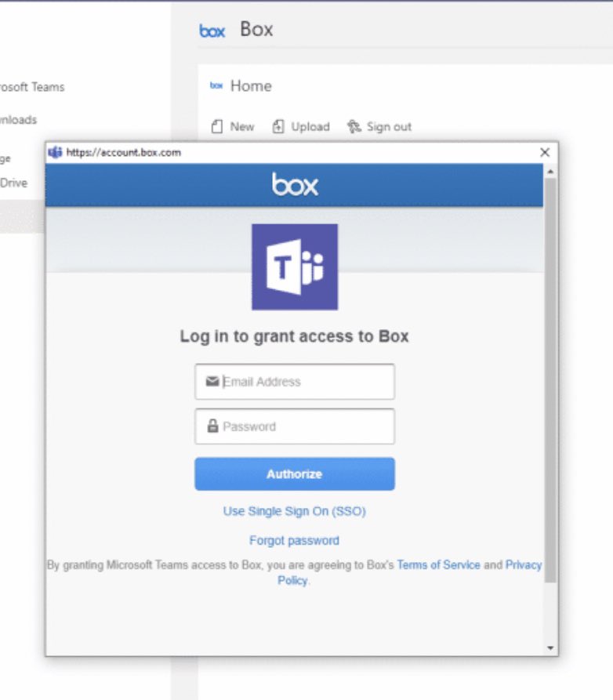Click the Box logo in the Teams header
Image resolution: width=613 pixels, height=700 pixels.
212,31
